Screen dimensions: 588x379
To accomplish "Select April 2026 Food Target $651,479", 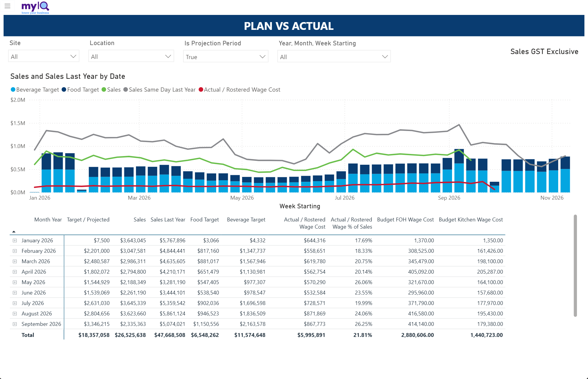I will (208, 272).
